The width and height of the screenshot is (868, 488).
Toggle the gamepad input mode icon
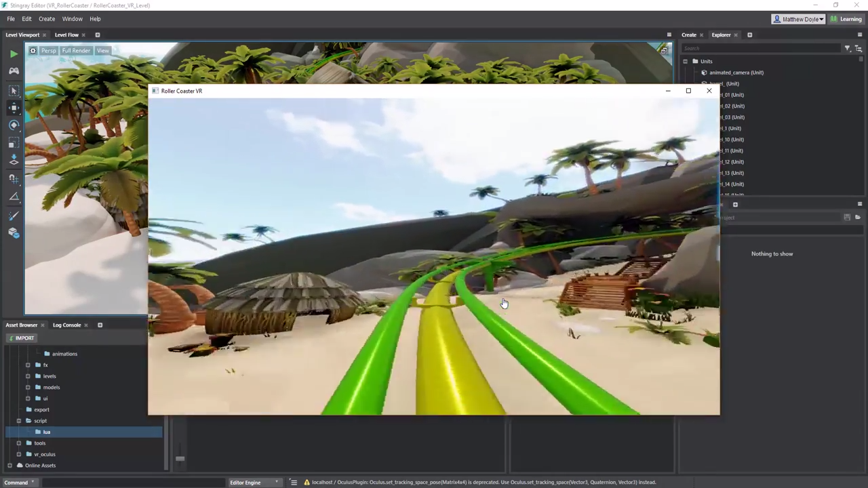14,72
